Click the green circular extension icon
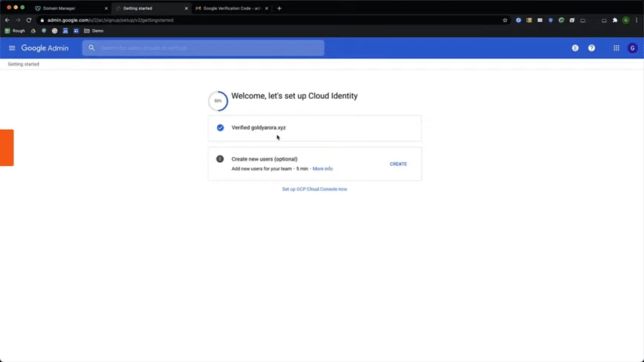 point(561,20)
